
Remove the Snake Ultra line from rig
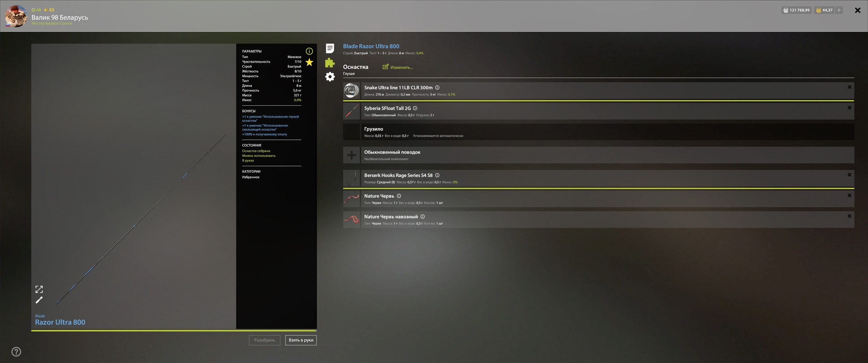pos(849,87)
